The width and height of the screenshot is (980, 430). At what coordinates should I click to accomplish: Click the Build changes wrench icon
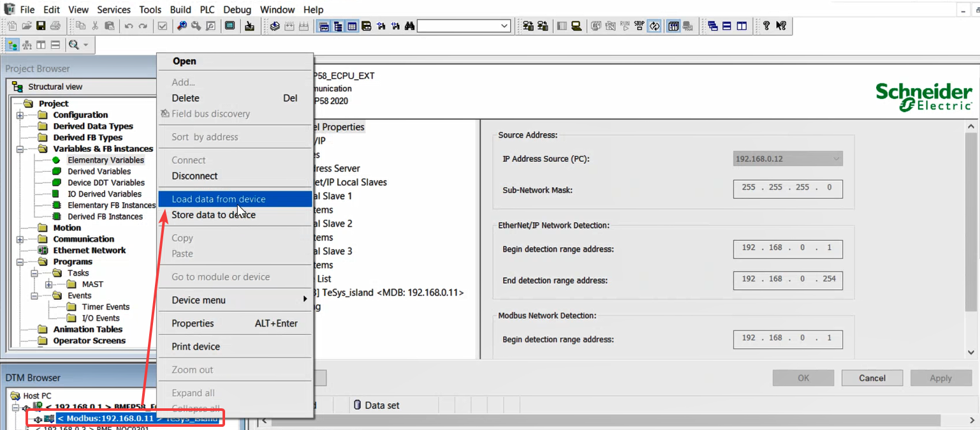[x=196, y=26]
